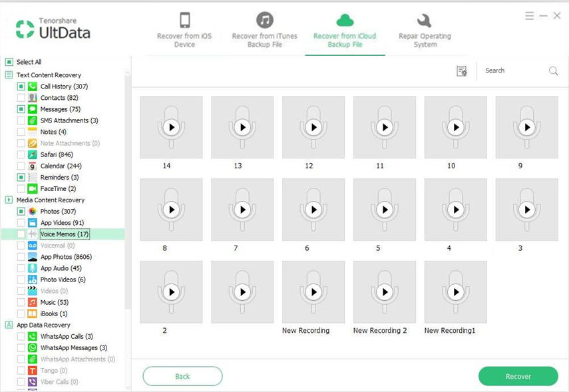
Task: Check the Voice Memos checkbox
Action: coord(21,234)
